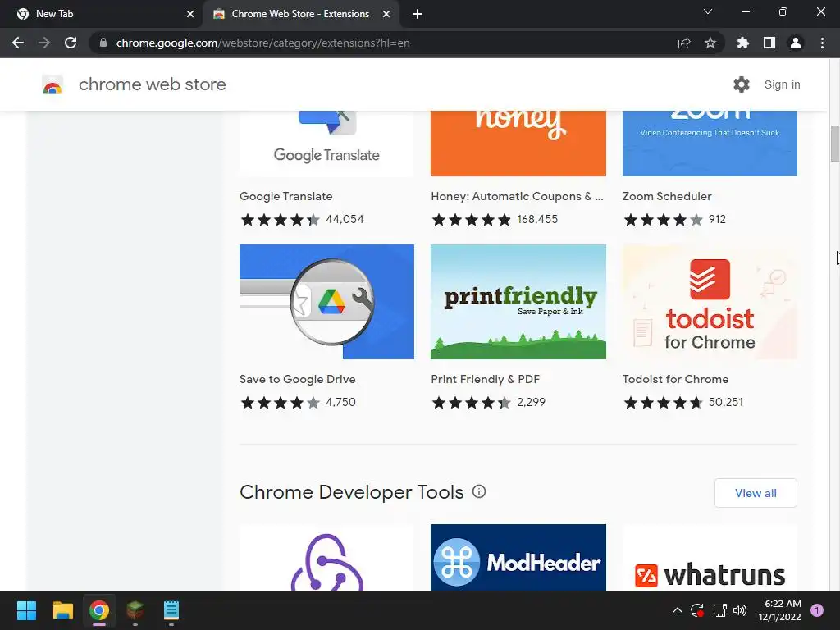Image resolution: width=840 pixels, height=630 pixels.
Task: Click Sign in link
Action: (782, 84)
